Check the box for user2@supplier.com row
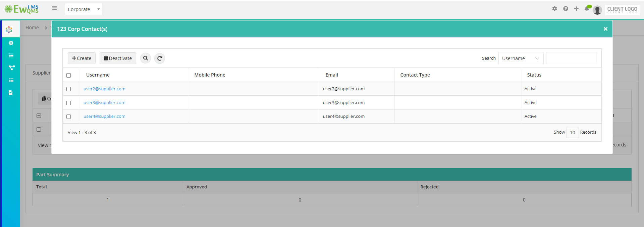 coord(69,89)
